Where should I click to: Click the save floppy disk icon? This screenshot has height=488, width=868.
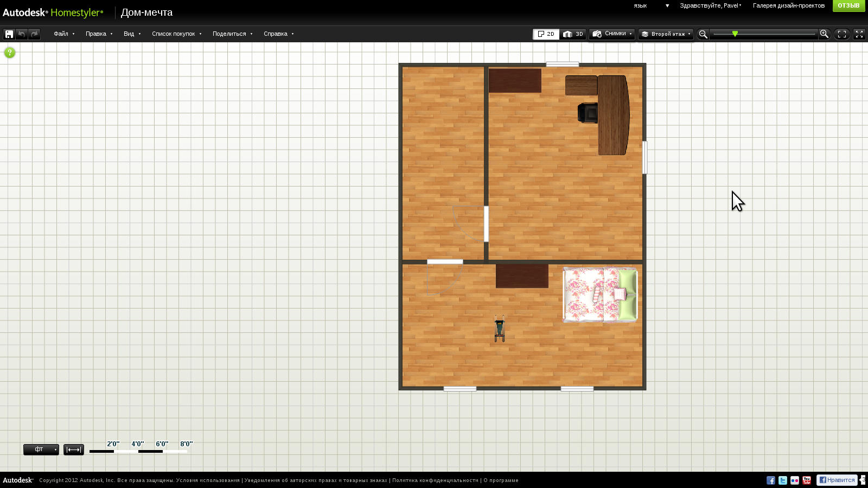(x=9, y=34)
